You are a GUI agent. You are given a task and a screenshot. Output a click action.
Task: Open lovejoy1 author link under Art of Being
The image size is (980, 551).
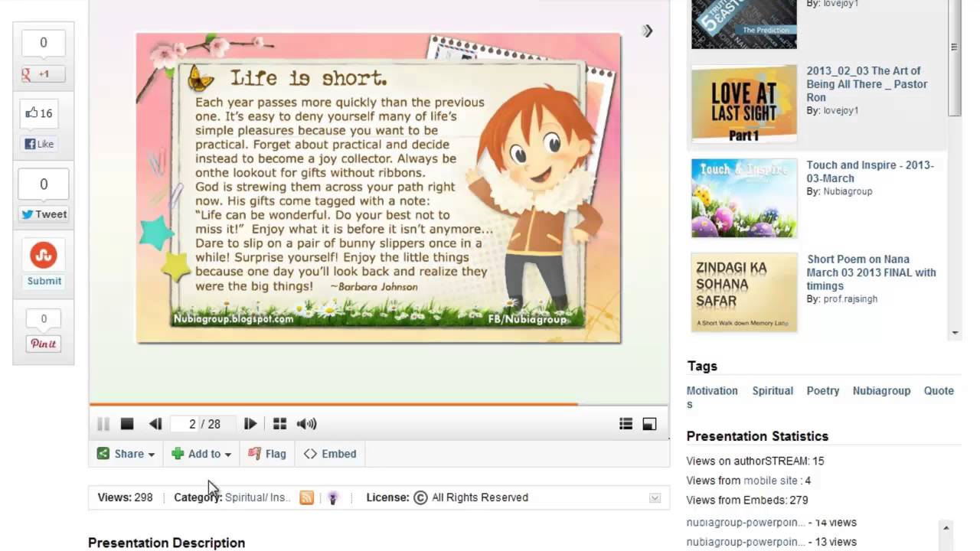click(841, 111)
